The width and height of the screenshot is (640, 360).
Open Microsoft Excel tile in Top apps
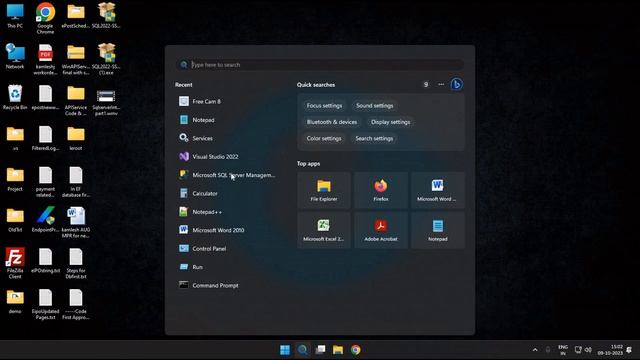pos(324,230)
